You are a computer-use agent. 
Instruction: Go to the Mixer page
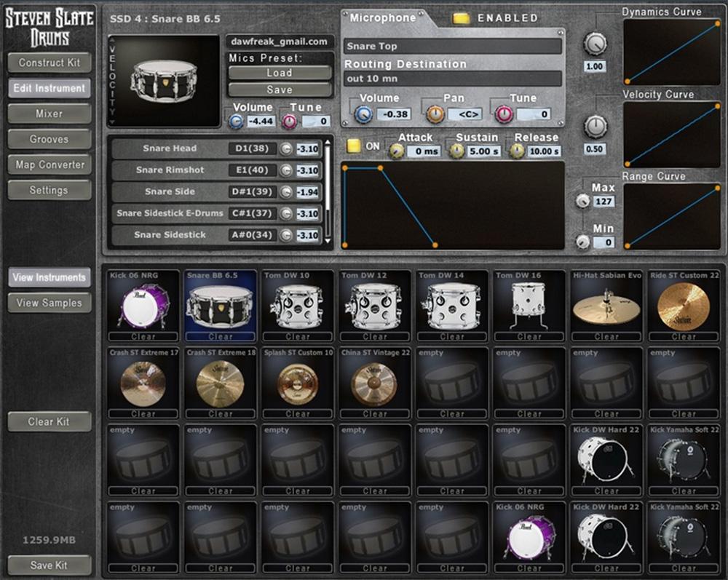pyautogui.click(x=50, y=114)
